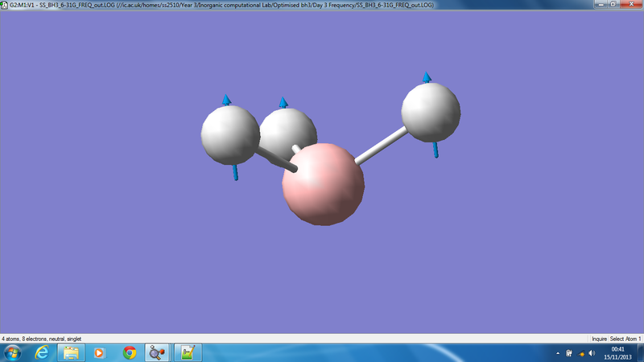
Task: Open the green chart application in taskbar
Action: [188, 352]
